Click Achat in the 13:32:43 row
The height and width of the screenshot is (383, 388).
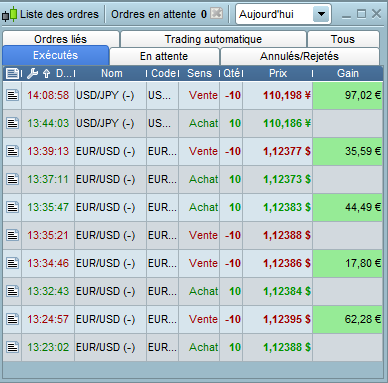tap(204, 291)
